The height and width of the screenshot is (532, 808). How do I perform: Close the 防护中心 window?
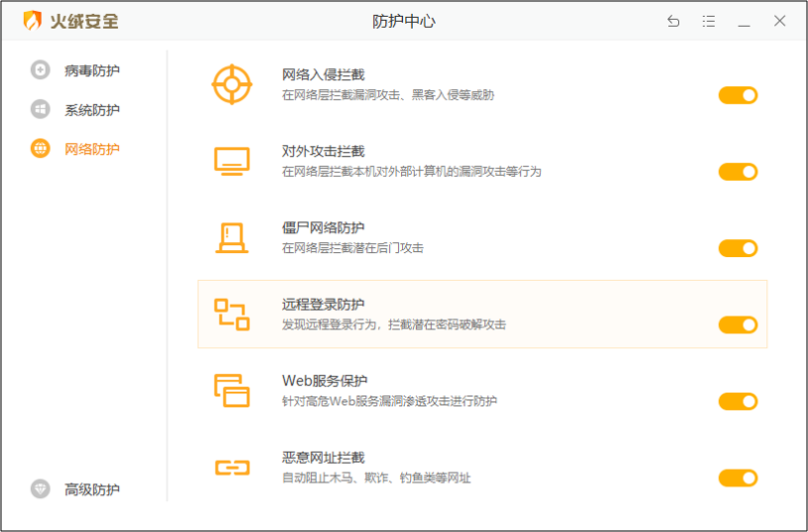coord(779,21)
